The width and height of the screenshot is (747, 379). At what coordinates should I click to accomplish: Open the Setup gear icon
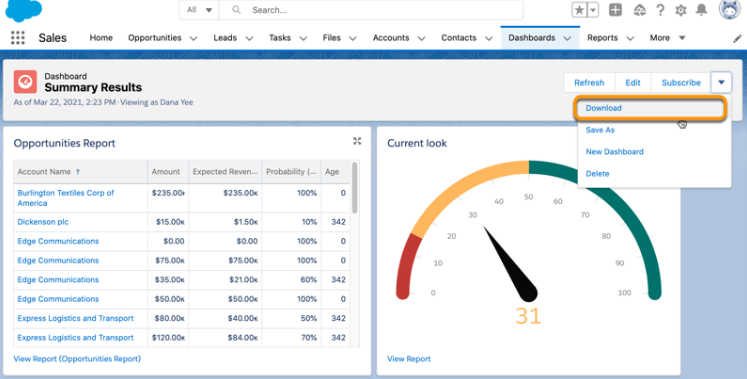[x=681, y=10]
